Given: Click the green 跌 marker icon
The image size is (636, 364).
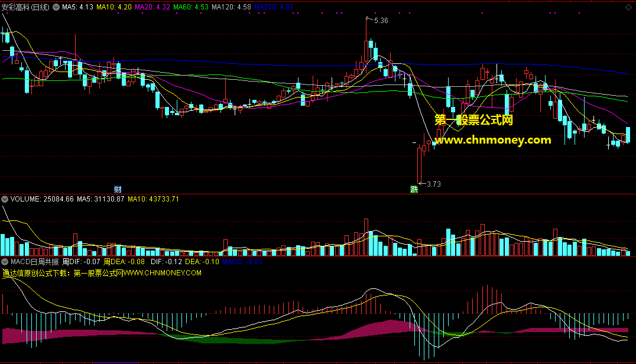Looking at the screenshot, I should (414, 189).
